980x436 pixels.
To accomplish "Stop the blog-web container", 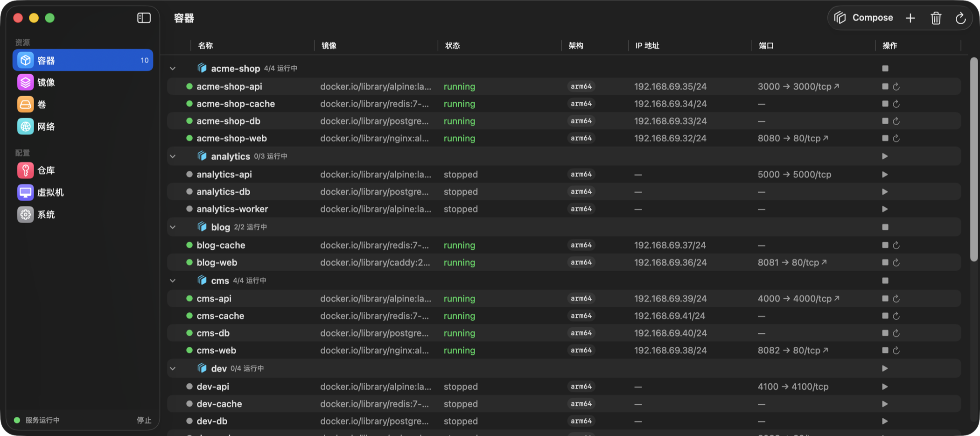I will tap(885, 262).
